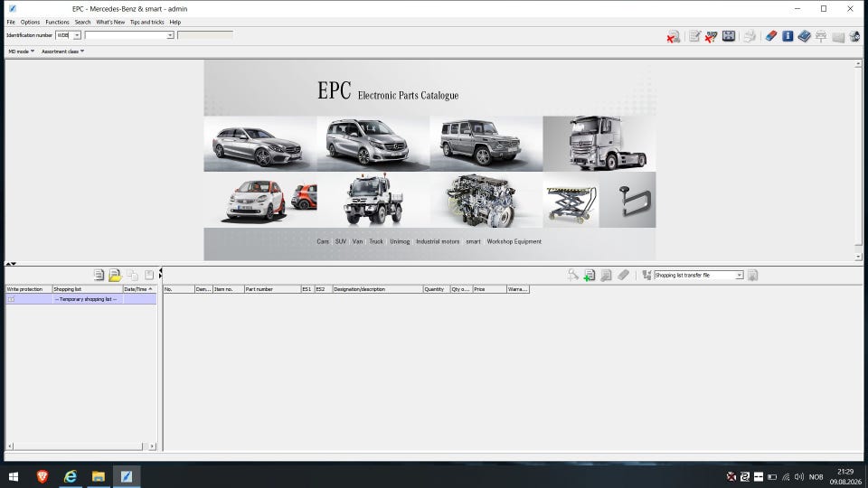Click the greyed copy shopping list icon
868x488 pixels.
(132, 275)
